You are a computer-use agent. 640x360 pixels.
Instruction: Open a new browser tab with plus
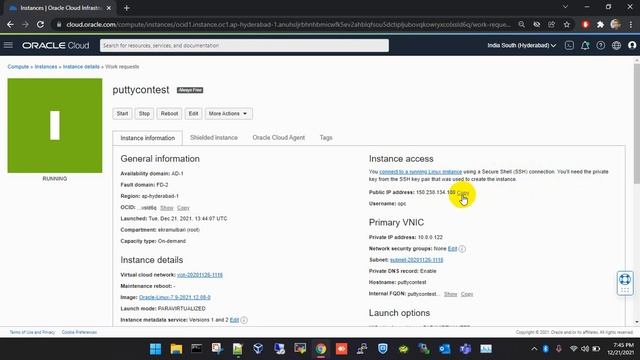(127, 8)
